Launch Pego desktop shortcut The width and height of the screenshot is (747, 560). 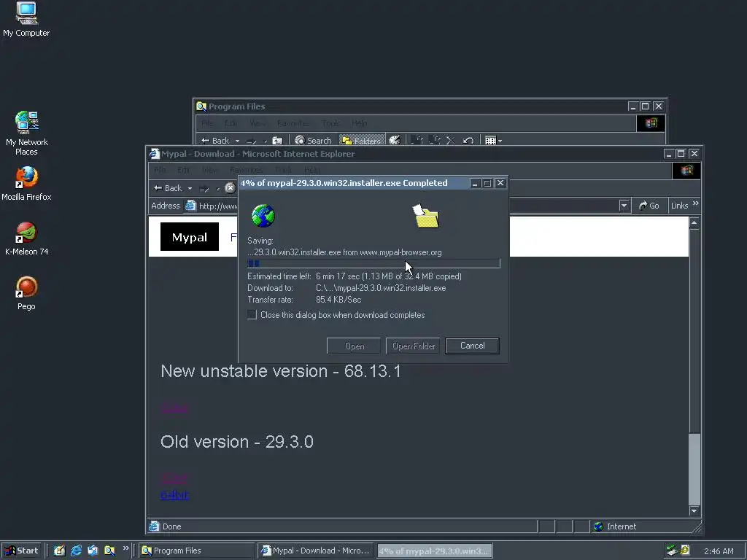pyautogui.click(x=26, y=293)
